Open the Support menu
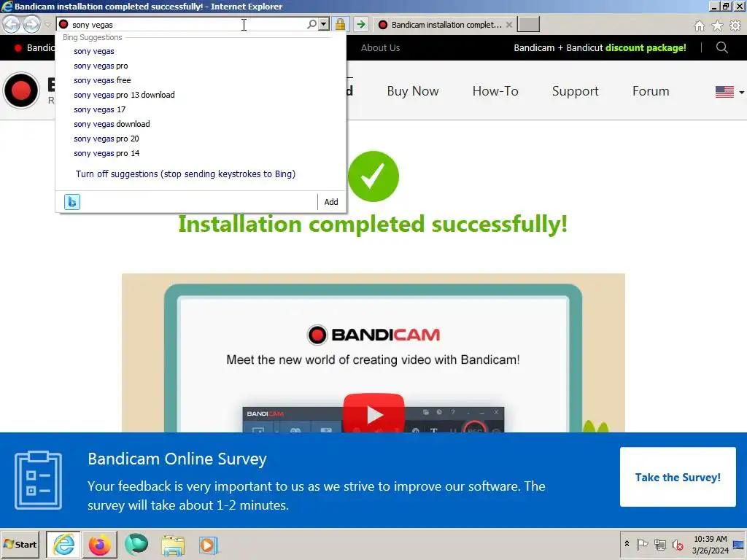The height and width of the screenshot is (560, 747). (x=575, y=91)
